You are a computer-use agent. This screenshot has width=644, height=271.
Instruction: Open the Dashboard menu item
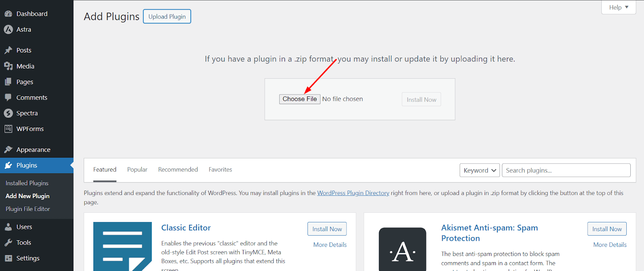click(x=32, y=14)
